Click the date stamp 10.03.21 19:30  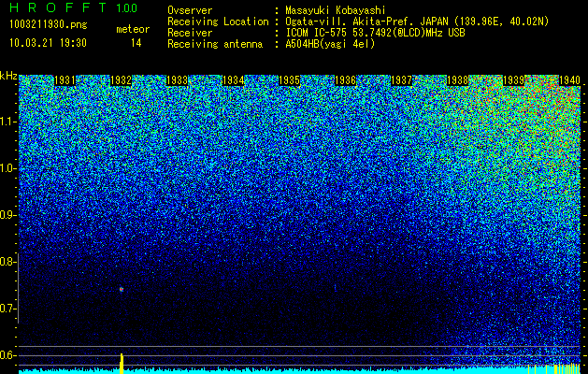click(x=48, y=43)
